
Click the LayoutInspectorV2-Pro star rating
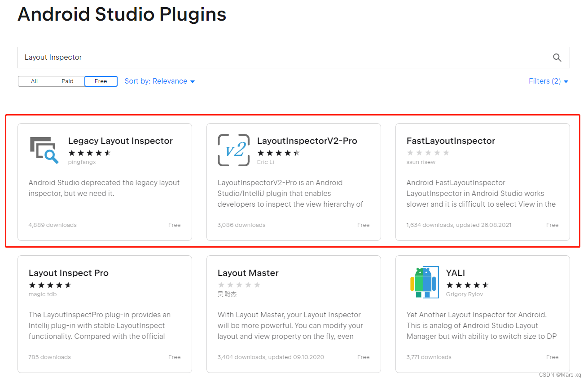(x=278, y=153)
